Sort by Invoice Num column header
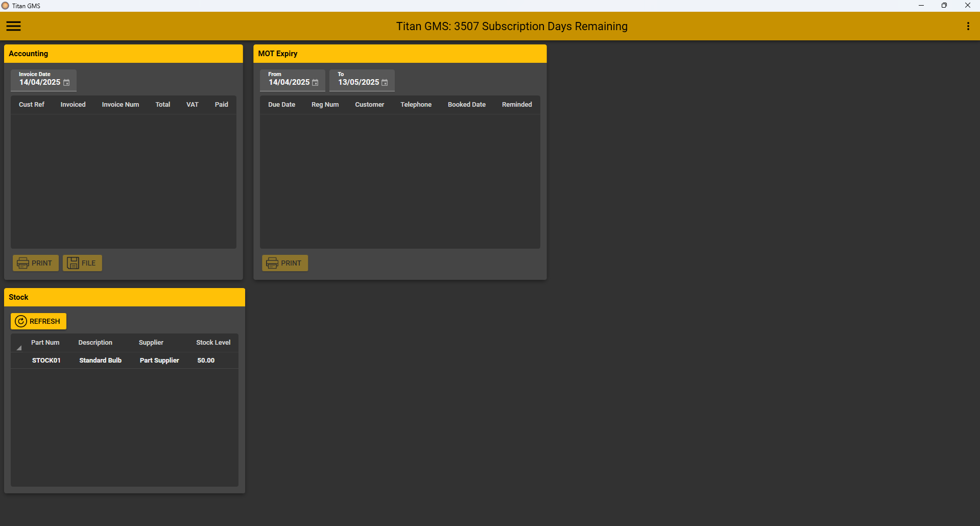 coord(121,105)
